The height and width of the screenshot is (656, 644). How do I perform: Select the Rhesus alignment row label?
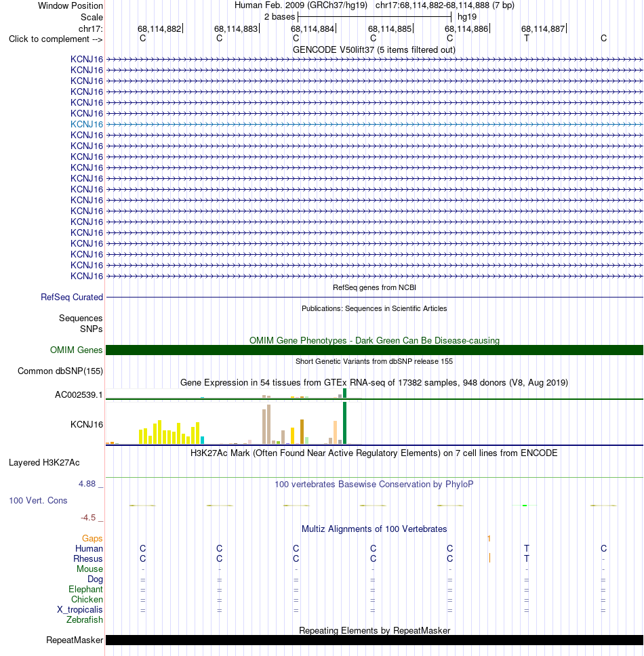click(88, 558)
